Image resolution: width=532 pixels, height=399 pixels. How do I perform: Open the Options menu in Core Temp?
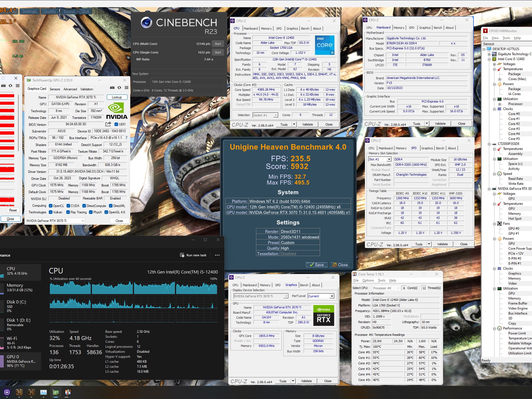[x=368, y=281]
